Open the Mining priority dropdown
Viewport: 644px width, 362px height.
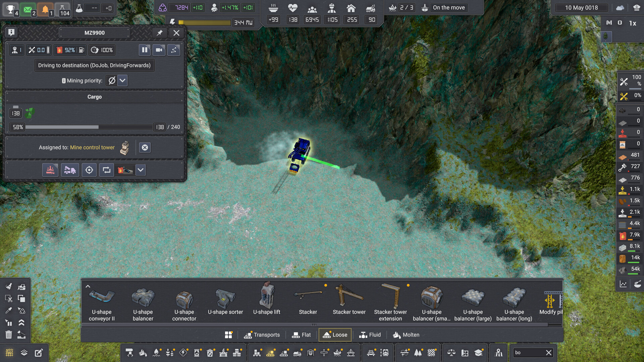[x=122, y=80]
